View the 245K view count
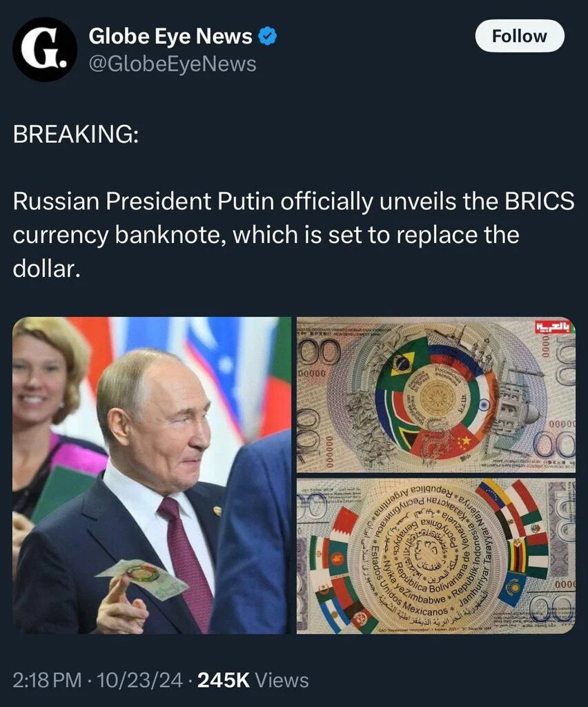 (224, 680)
